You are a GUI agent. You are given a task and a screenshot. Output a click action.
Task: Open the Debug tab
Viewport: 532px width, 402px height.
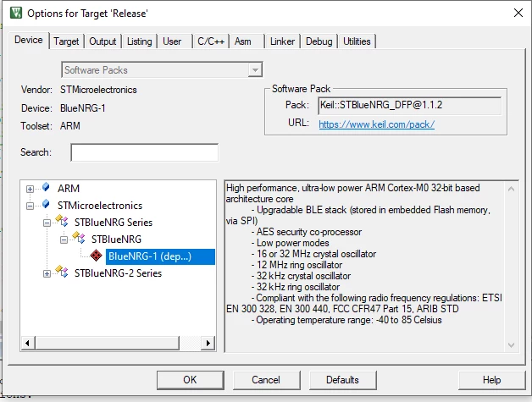(x=319, y=41)
